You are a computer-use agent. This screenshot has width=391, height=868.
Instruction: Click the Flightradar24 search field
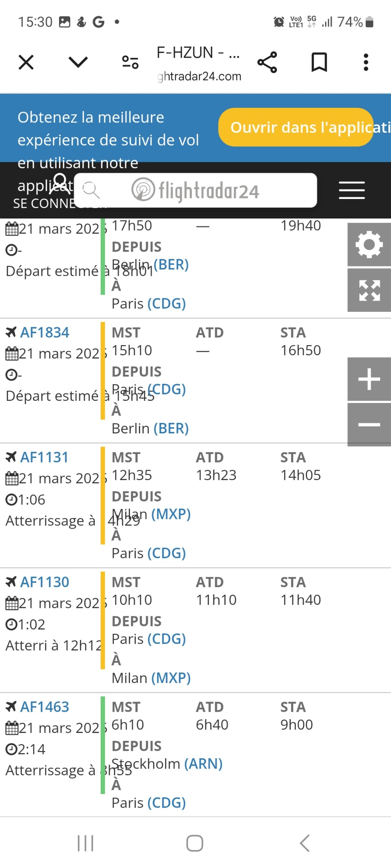[x=195, y=190]
